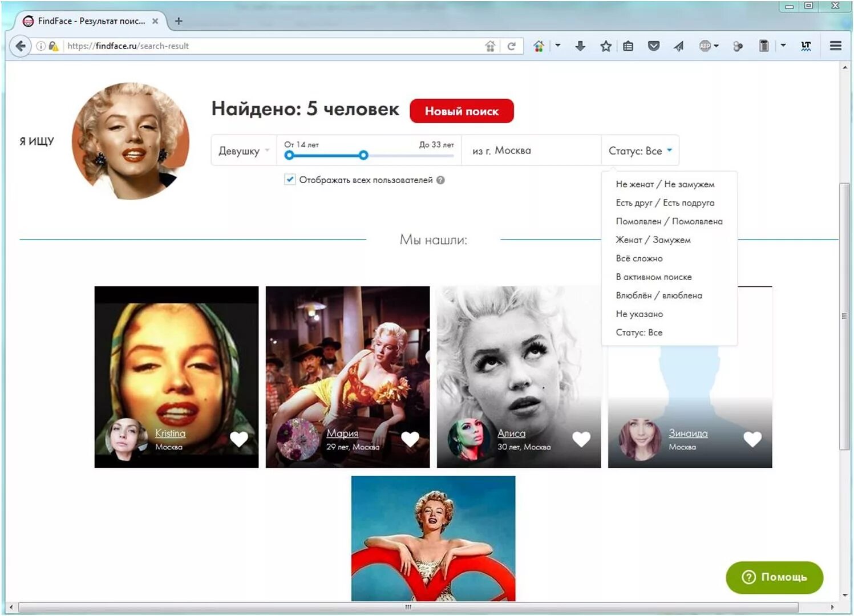Viewport: 854px width, 616px height.
Task: Click the home icon in address bar
Action: point(490,46)
